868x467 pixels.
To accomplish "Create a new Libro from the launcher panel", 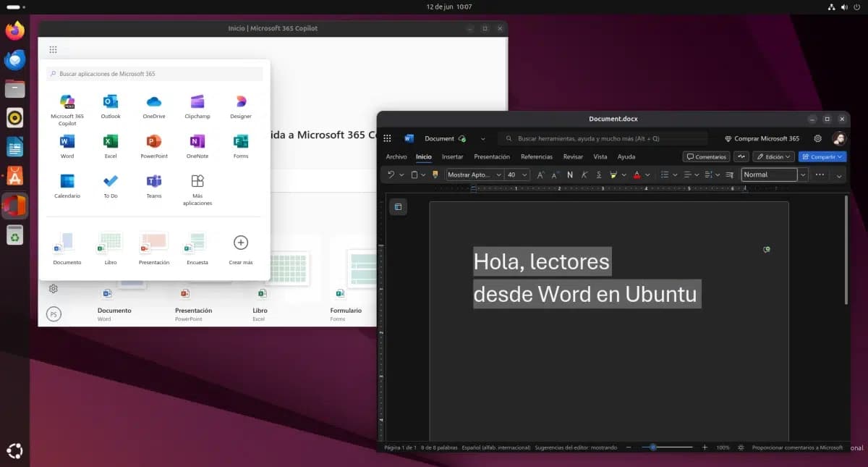I will point(111,248).
